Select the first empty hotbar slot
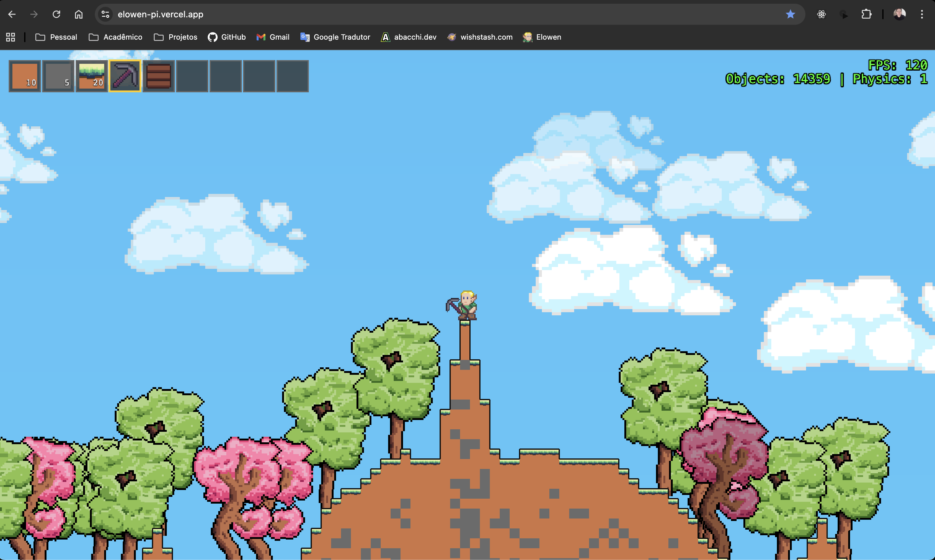Image resolution: width=935 pixels, height=560 pixels. (x=192, y=76)
